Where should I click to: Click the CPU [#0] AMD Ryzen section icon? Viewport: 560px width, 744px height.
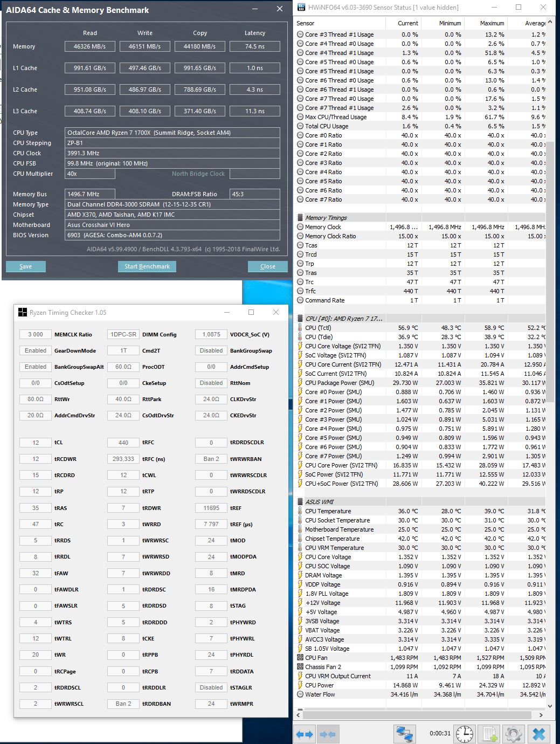(300, 319)
